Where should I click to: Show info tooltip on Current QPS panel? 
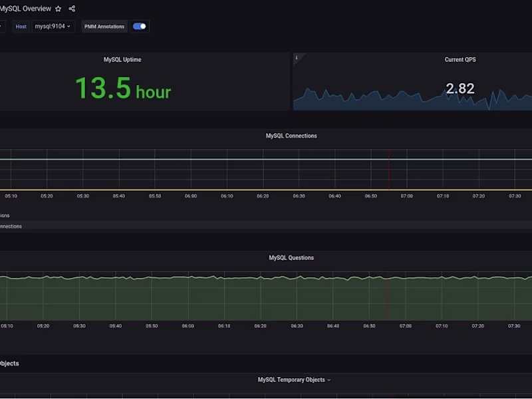pos(297,58)
